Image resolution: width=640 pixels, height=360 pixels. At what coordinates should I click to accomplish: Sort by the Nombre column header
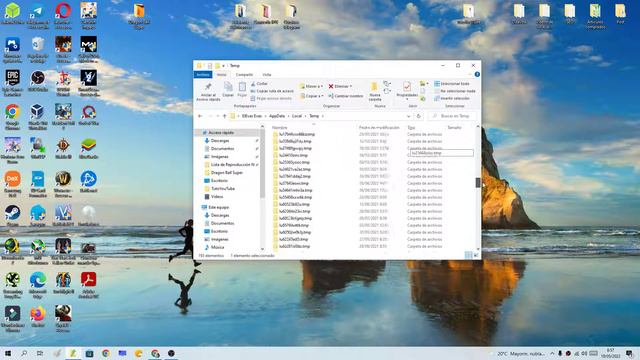point(280,128)
